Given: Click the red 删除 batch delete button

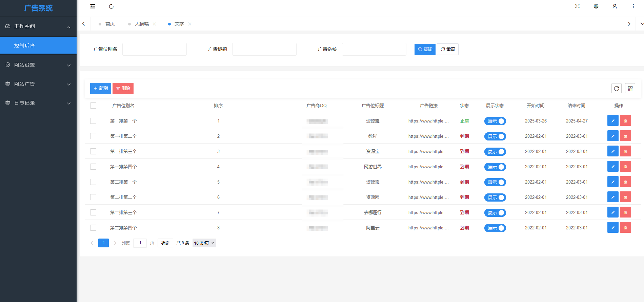Looking at the screenshot, I should [123, 88].
